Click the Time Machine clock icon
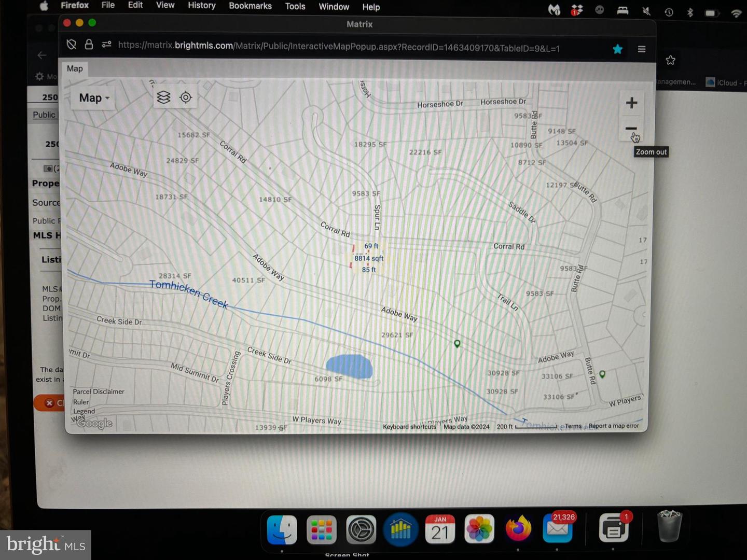Image resolution: width=747 pixels, height=560 pixels. click(x=669, y=12)
